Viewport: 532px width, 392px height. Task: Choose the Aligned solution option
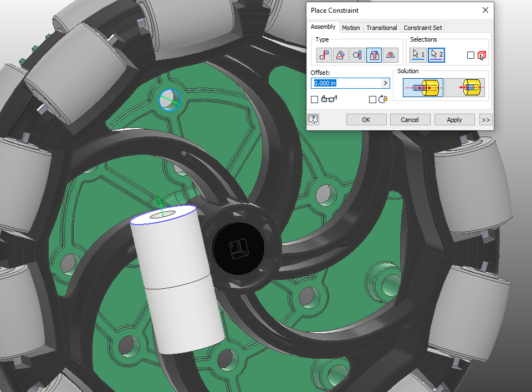[x=464, y=88]
